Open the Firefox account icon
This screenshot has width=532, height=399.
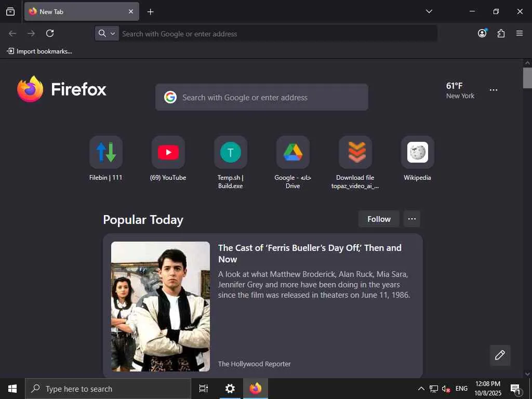482,33
